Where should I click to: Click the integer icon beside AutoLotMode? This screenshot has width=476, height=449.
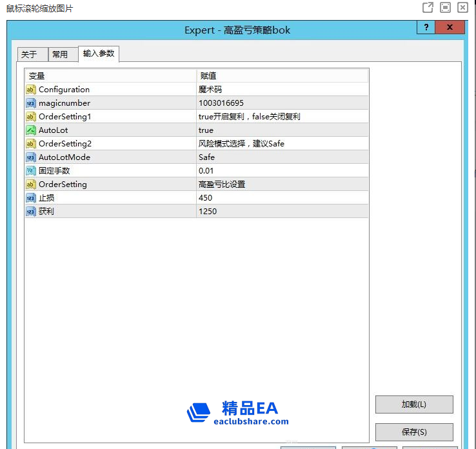[31, 157]
